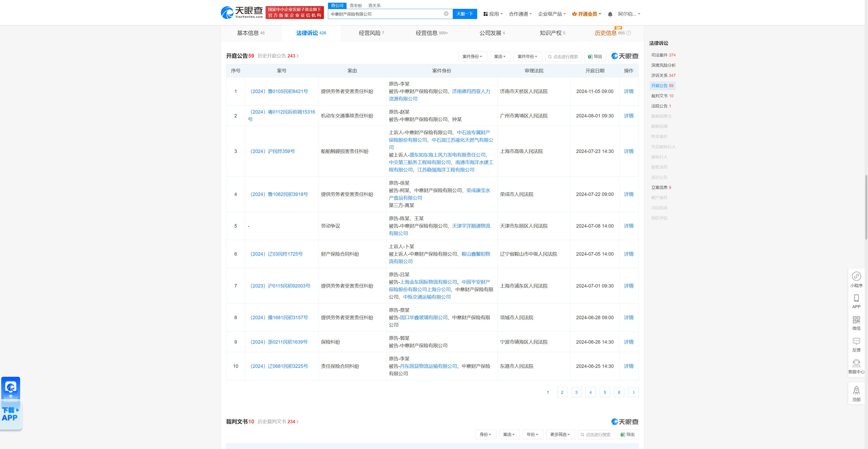Image resolution: width=868 pixels, height=449 pixels.
Task: Open the notification bell
Action: pyautogui.click(x=610, y=14)
